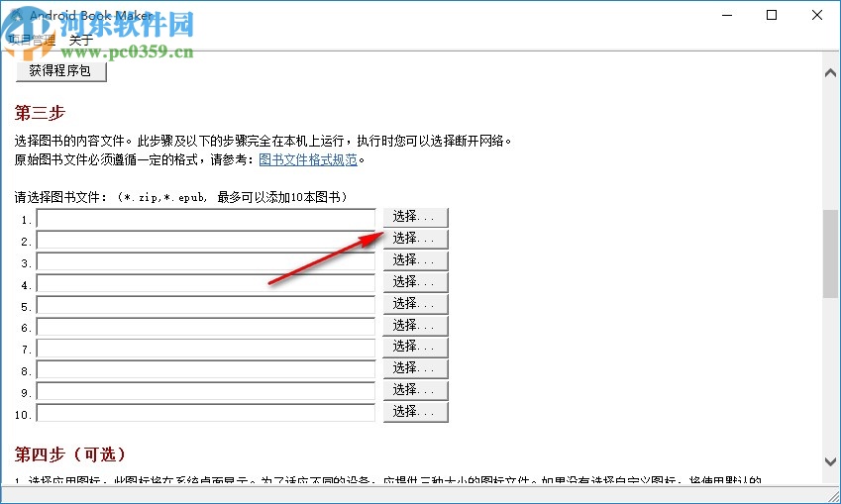Open the 图书文件格式规范 link

pos(308,159)
